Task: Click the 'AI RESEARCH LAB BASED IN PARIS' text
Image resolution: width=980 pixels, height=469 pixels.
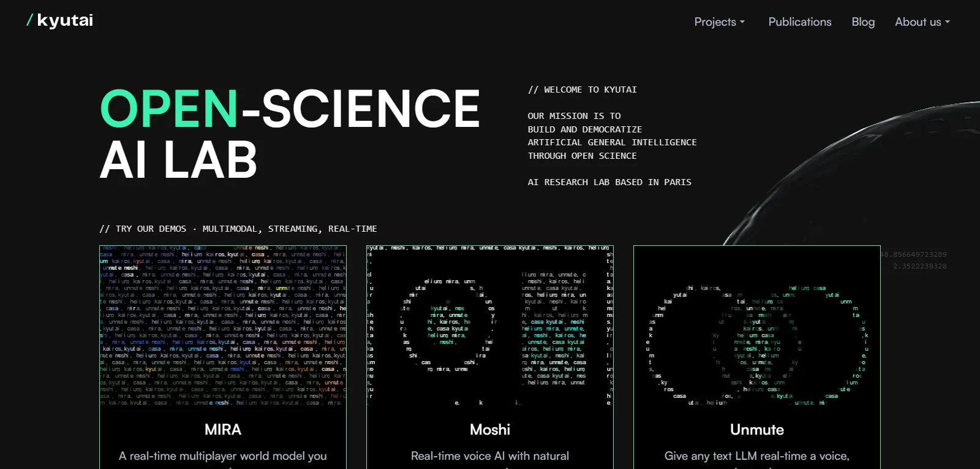Action: (609, 182)
